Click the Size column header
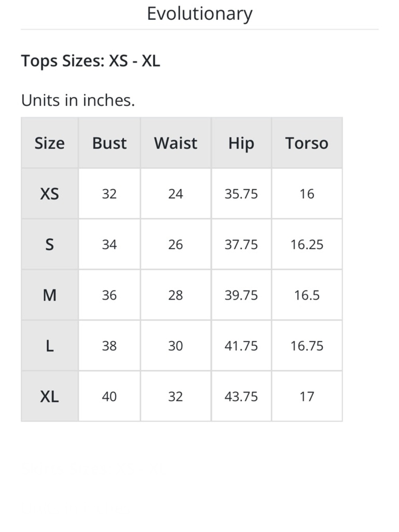The width and height of the screenshot is (399, 532). coord(49,143)
